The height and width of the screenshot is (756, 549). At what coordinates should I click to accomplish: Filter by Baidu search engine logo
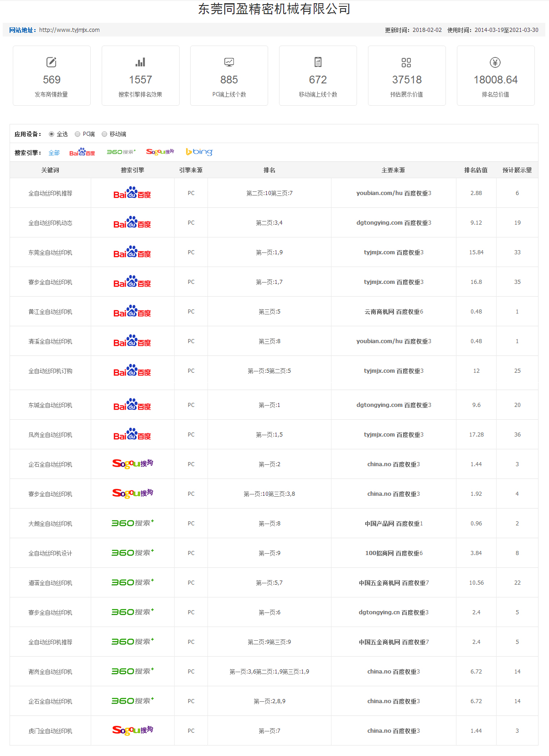click(82, 152)
